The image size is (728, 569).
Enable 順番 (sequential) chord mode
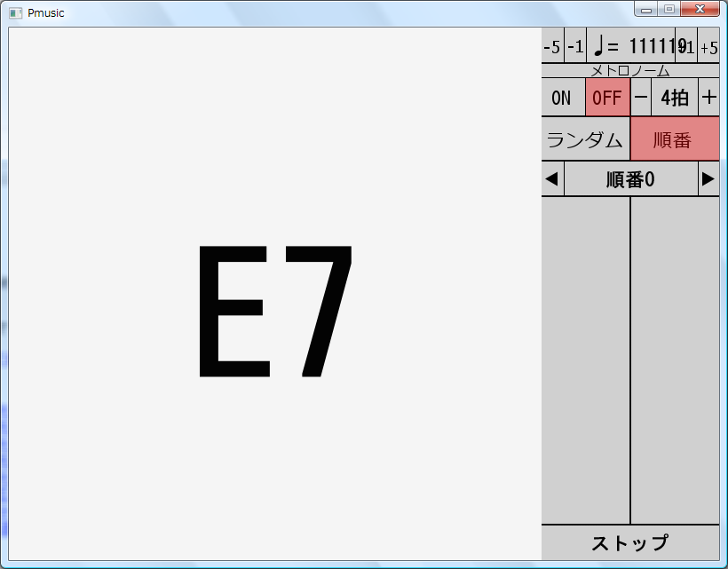click(x=676, y=138)
